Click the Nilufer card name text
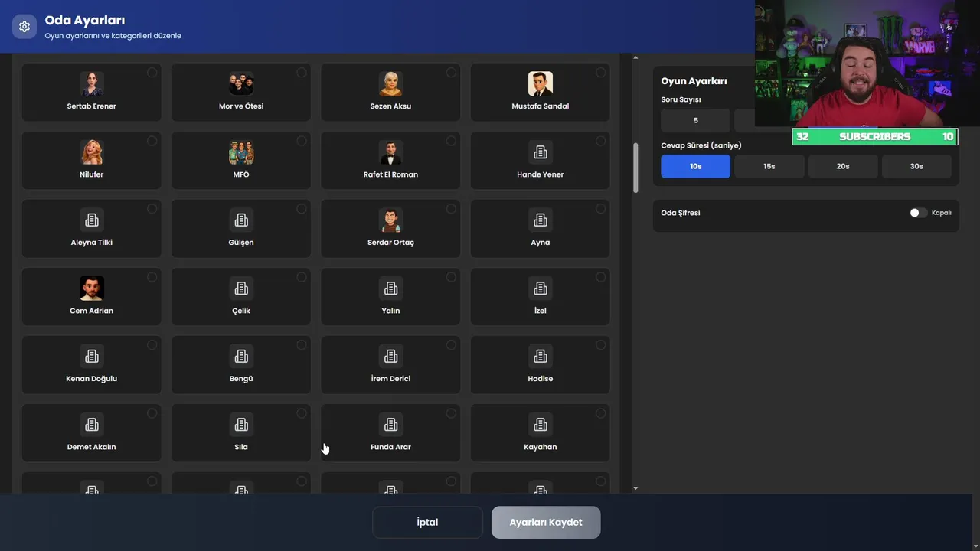980x551 pixels. point(92,174)
